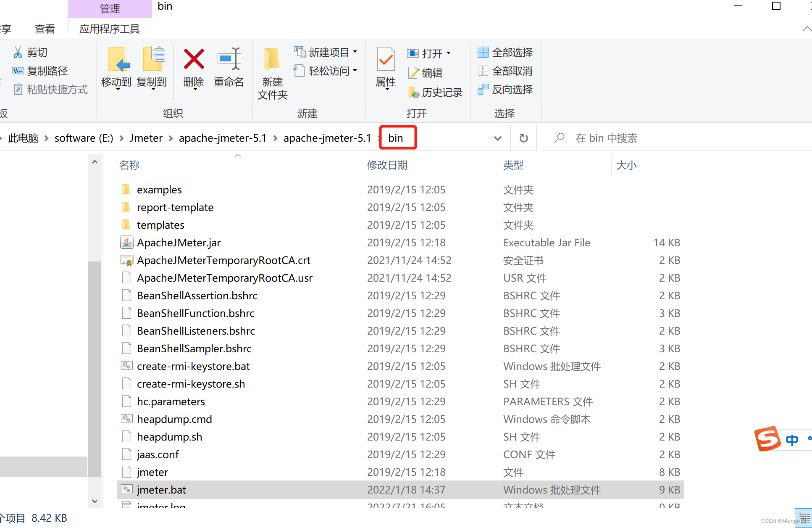The width and height of the screenshot is (812, 528).
Task: Click Select all (全部选择) icon
Action: (x=483, y=53)
